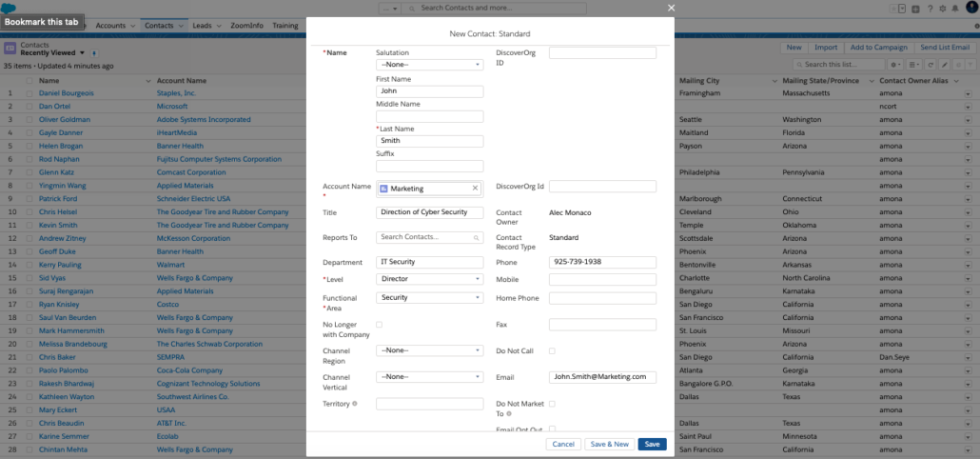
Task: Open the Salutation dropdown
Action: pos(429,65)
